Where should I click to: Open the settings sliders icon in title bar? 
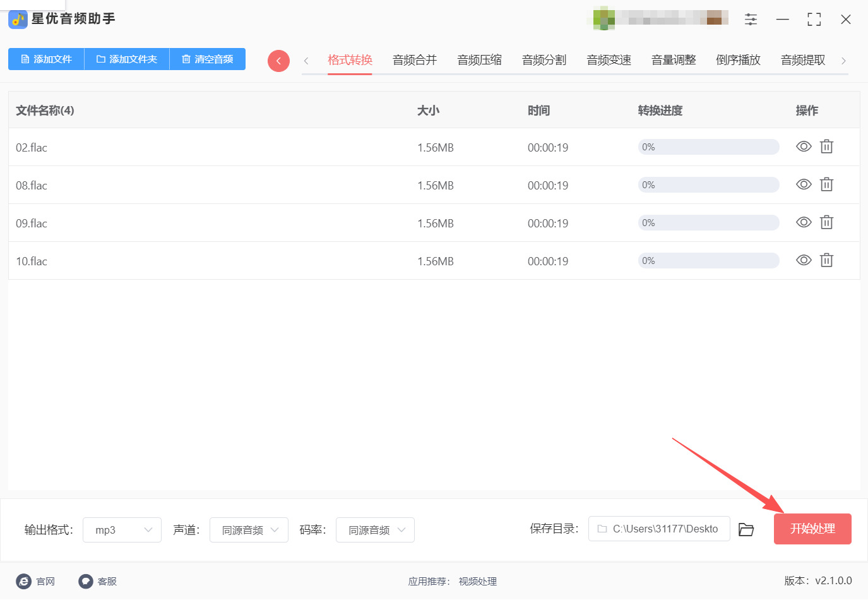click(x=751, y=20)
